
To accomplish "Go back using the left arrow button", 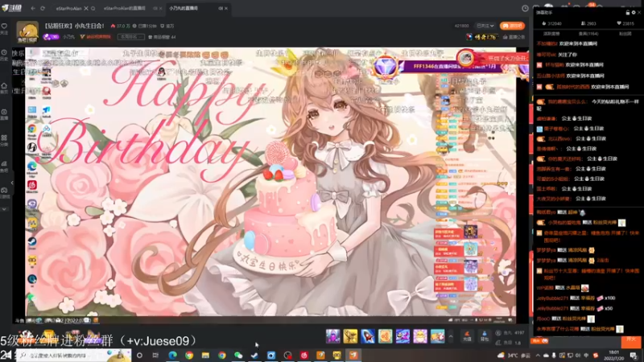I will coord(33,8).
